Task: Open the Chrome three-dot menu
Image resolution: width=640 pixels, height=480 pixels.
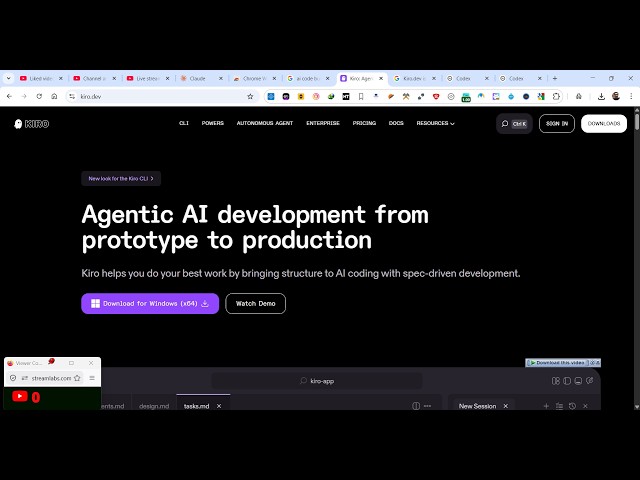Action: (x=631, y=97)
